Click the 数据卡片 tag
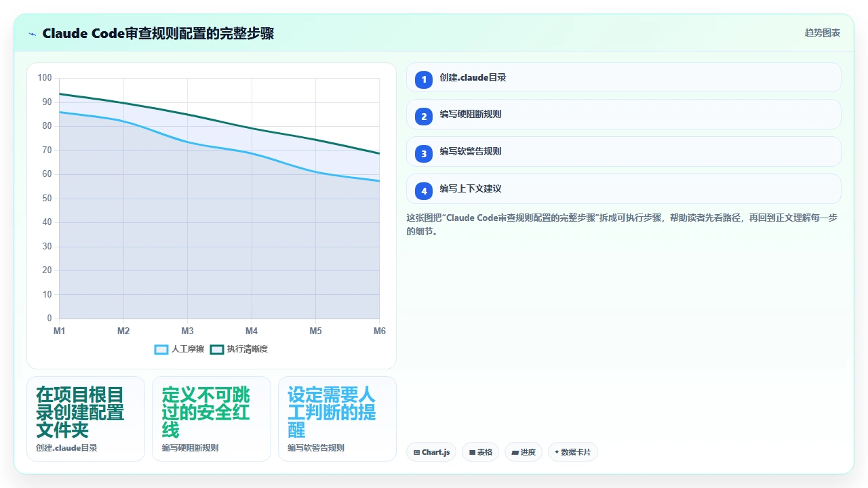The image size is (868, 488). [x=573, y=452]
